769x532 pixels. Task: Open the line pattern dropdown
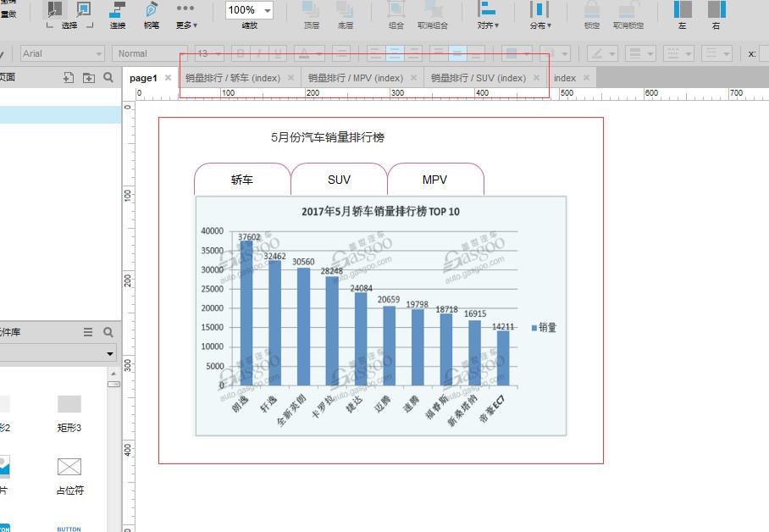click(x=678, y=53)
